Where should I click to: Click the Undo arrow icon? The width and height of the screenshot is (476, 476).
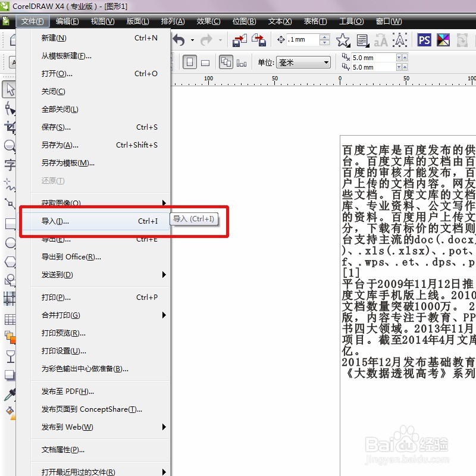[x=179, y=40]
